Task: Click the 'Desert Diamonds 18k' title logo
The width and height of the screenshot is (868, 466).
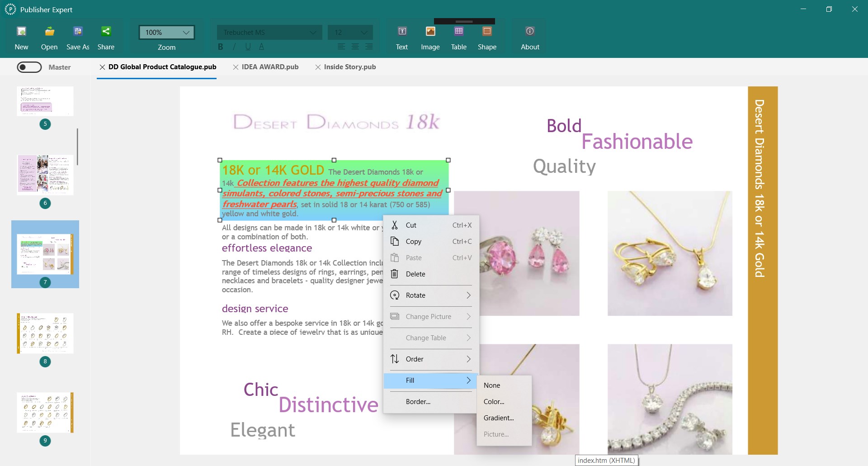Action: (336, 122)
